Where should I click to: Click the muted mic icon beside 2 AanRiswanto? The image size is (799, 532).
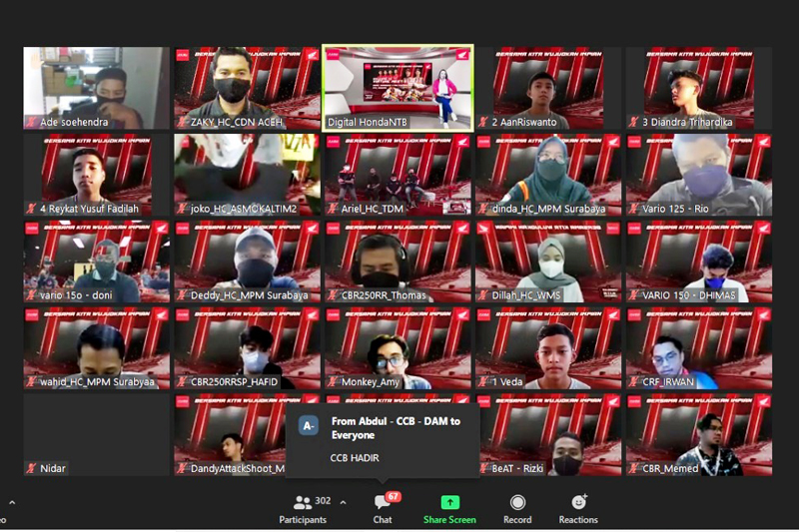pyautogui.click(x=483, y=122)
